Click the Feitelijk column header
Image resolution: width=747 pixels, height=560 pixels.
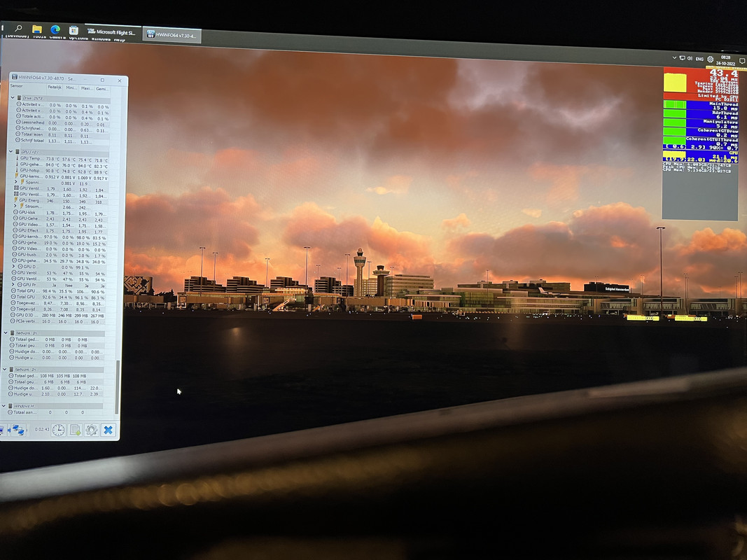(x=55, y=87)
